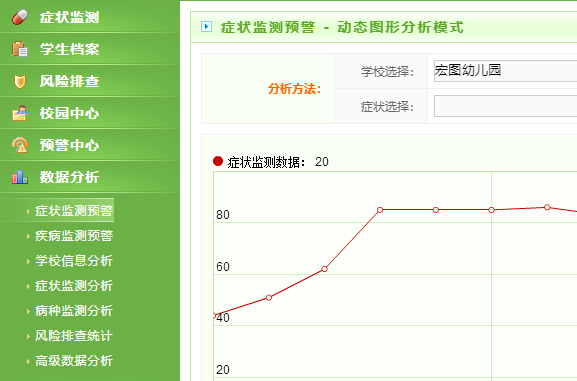Image resolution: width=577 pixels, height=381 pixels.
Task: Click the first data point at value 80 plateau
Action: (380, 210)
